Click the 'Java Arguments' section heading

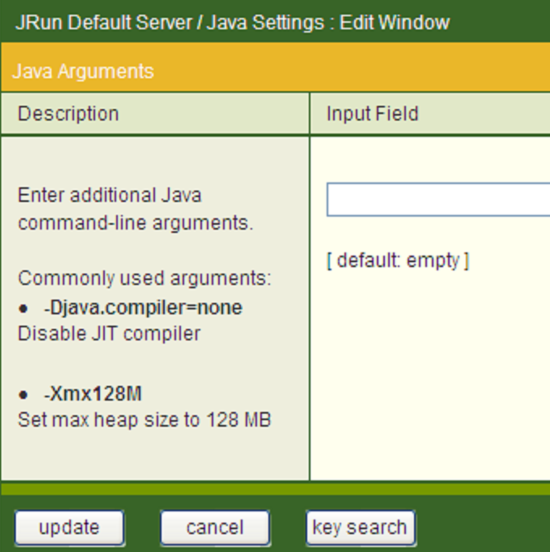click(x=83, y=71)
